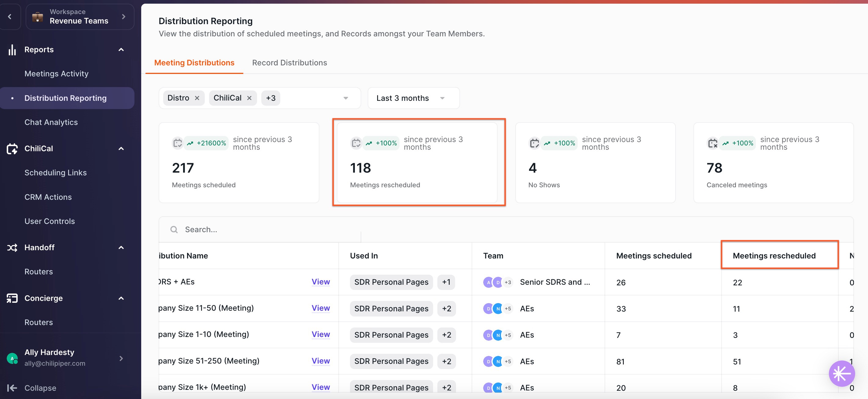Click N avatar in Size 51-250 row

click(498, 361)
